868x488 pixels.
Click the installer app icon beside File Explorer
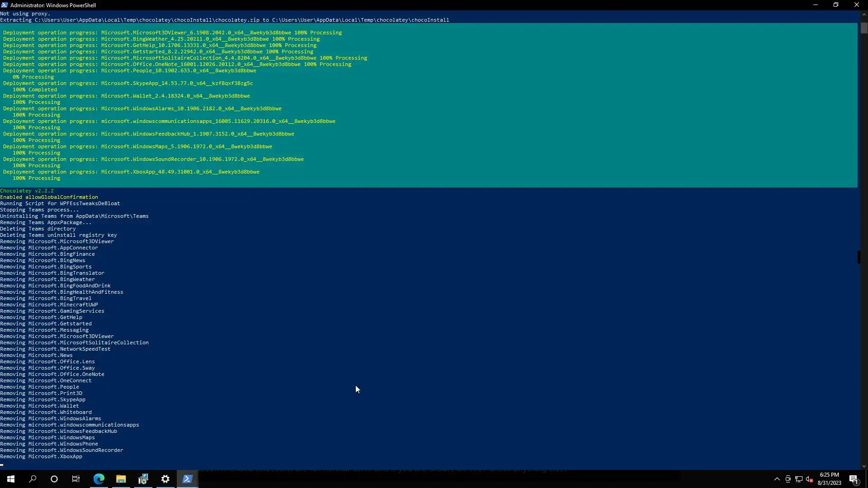(143, 479)
